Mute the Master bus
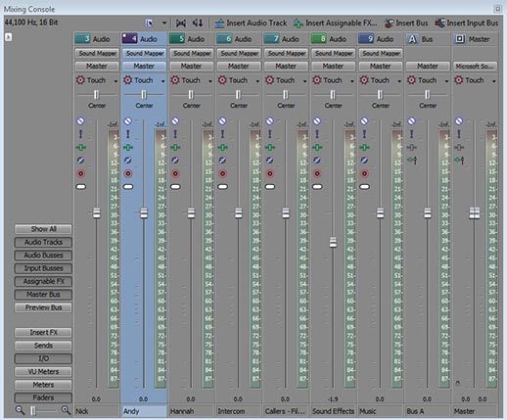The width and height of the screenshot is (507, 420). (x=459, y=121)
